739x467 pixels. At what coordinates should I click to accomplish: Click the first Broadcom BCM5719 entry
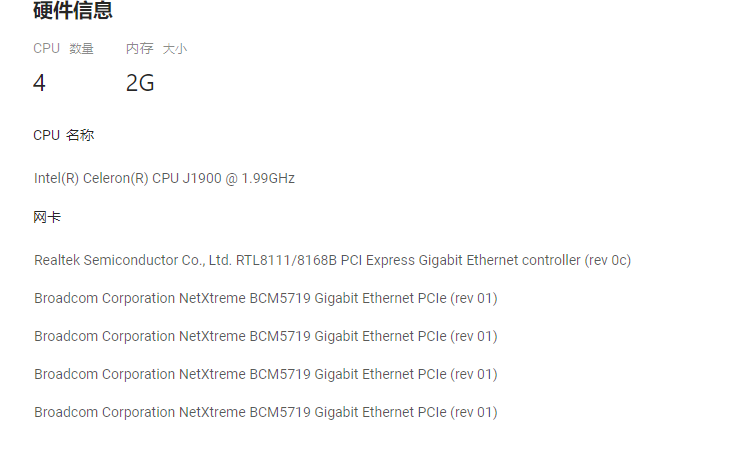pyautogui.click(x=266, y=298)
